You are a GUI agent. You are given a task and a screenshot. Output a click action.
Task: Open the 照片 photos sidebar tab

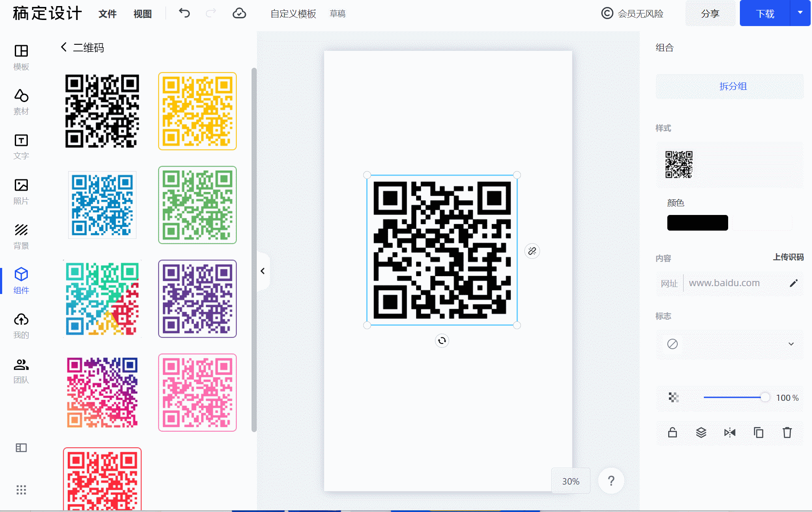[21, 192]
